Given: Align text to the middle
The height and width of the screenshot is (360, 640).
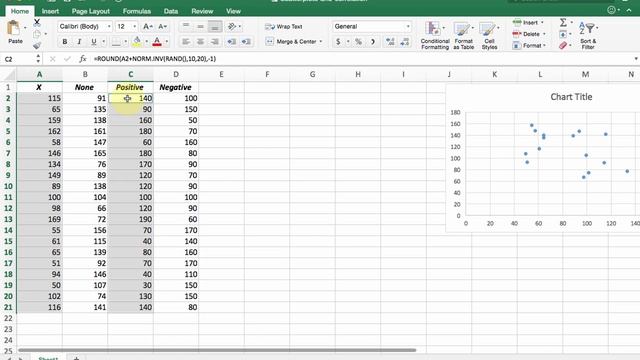Looking at the screenshot, I should click(200, 27).
